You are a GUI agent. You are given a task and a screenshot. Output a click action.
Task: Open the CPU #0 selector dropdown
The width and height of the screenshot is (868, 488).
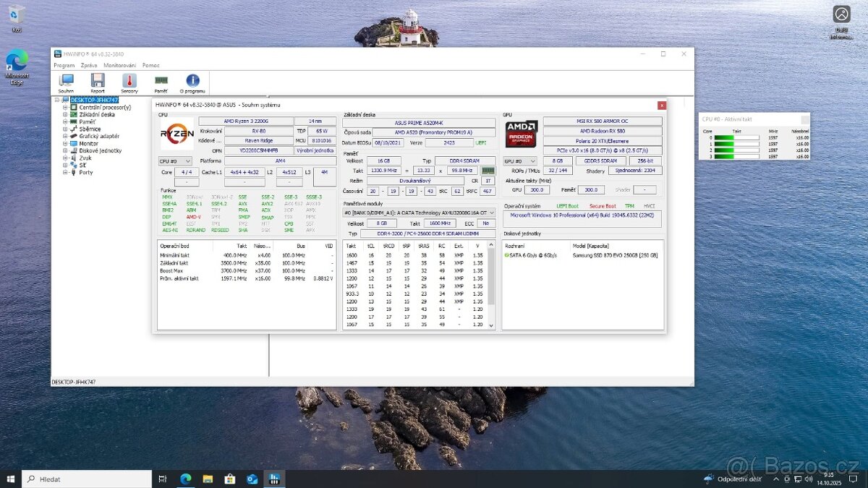point(174,160)
